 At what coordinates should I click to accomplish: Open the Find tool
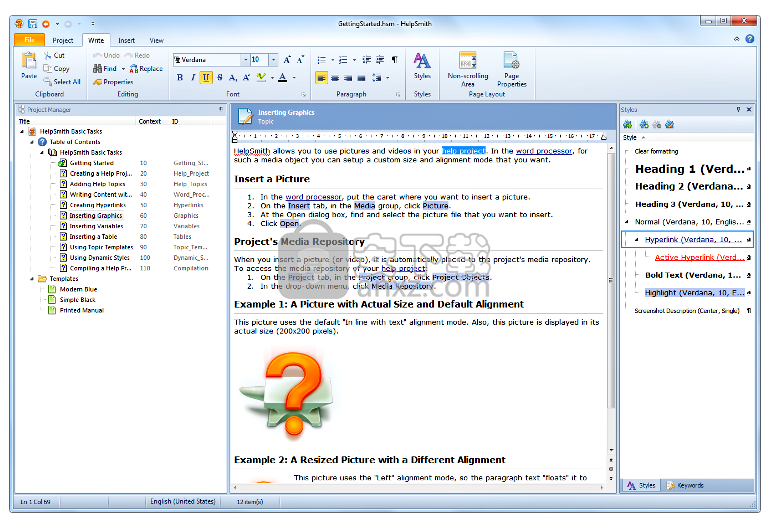point(105,69)
